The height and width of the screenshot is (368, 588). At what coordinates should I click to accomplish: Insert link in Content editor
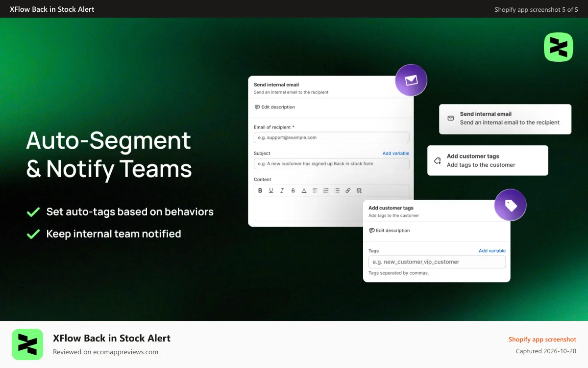coord(348,191)
